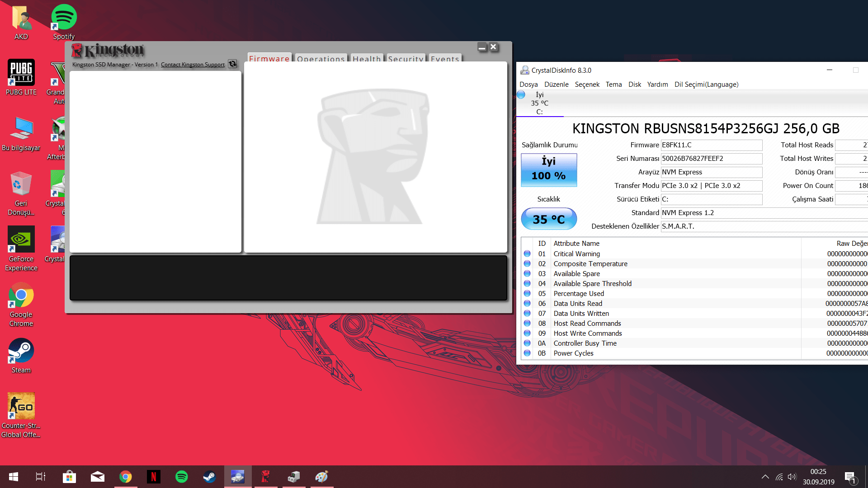Open the Dosya menu in CrystalDiskInfo

tap(528, 84)
